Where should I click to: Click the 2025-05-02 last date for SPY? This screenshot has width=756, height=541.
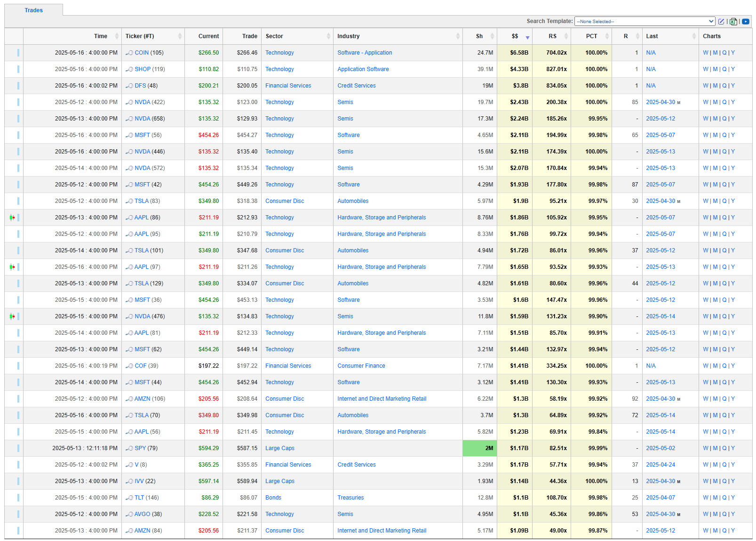click(x=661, y=448)
